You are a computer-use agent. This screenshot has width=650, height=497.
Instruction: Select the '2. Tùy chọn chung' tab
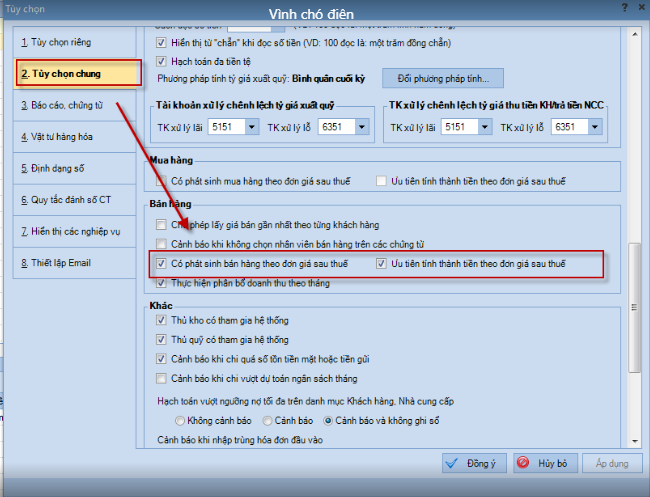pos(75,74)
